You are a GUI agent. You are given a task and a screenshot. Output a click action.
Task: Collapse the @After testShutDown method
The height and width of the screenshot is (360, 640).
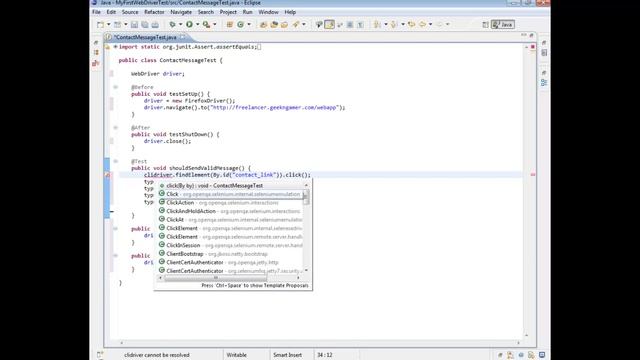coord(116,128)
